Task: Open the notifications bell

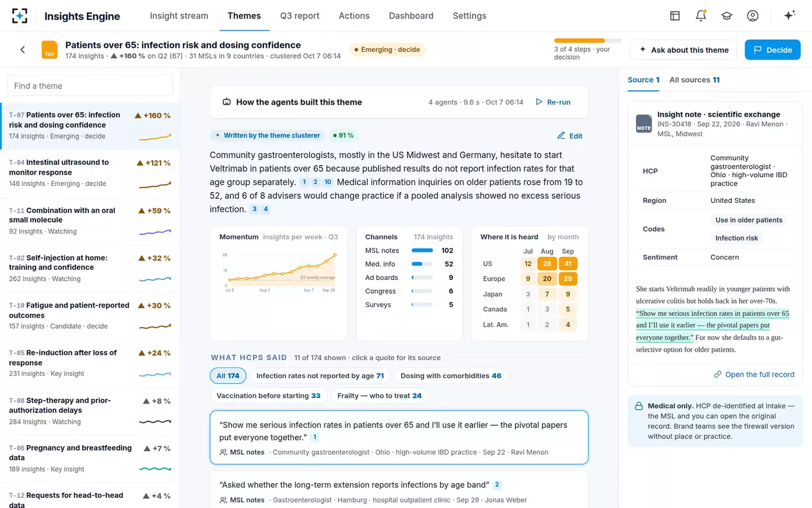Action: tap(700, 16)
